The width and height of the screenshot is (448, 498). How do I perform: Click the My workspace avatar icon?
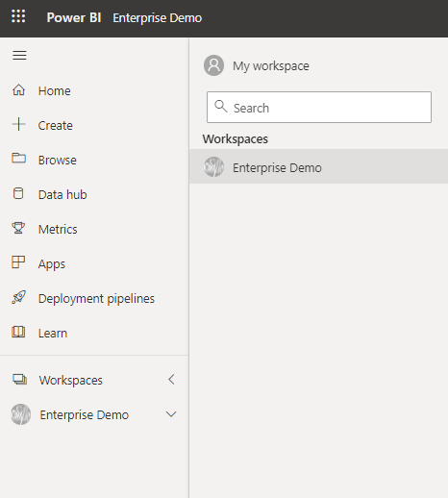(x=213, y=65)
